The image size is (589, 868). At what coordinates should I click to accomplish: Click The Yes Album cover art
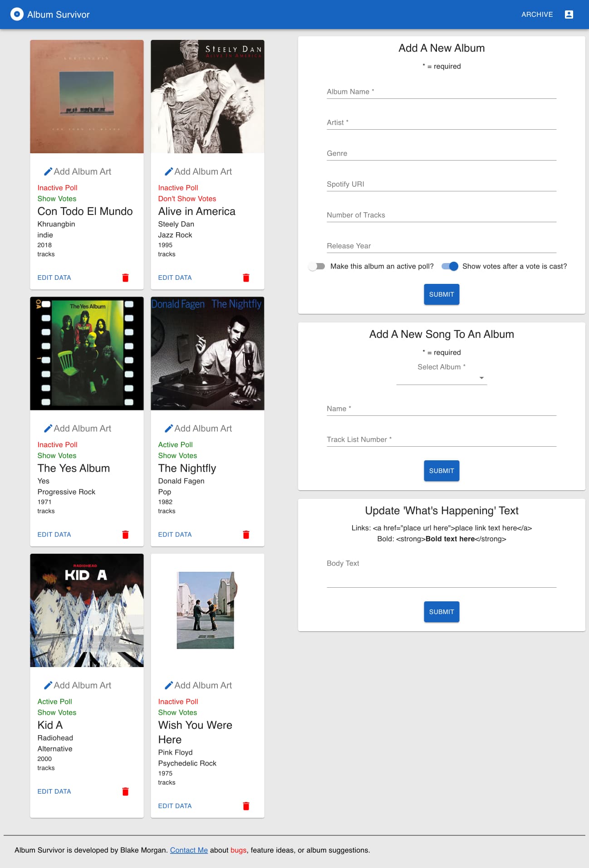click(x=87, y=354)
